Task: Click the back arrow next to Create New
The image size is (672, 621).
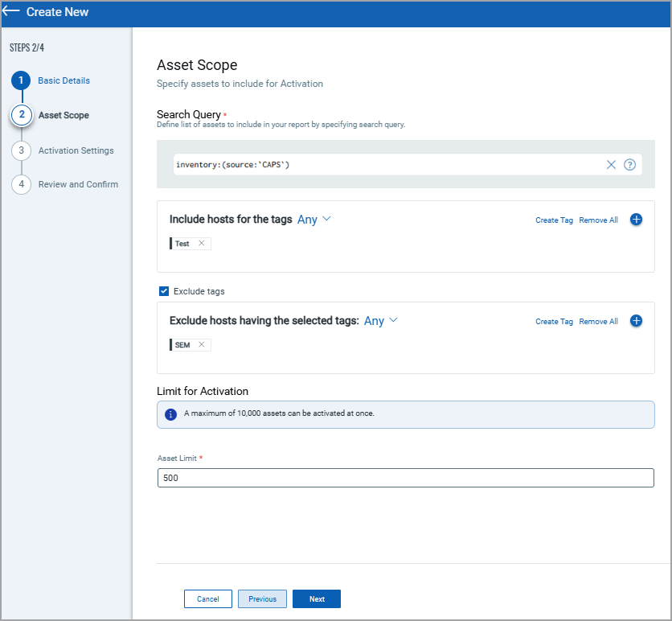Action: (10, 11)
